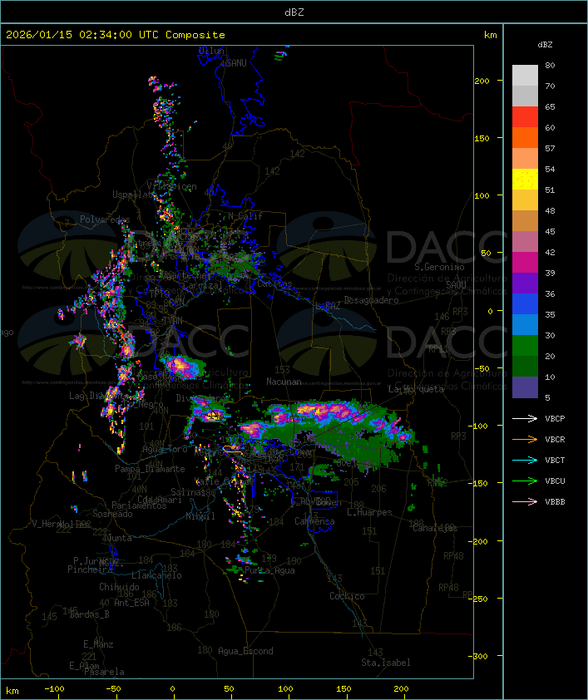Click the 'S.Geronimo' map label
The width and height of the screenshot is (588, 700).
pyautogui.click(x=439, y=267)
